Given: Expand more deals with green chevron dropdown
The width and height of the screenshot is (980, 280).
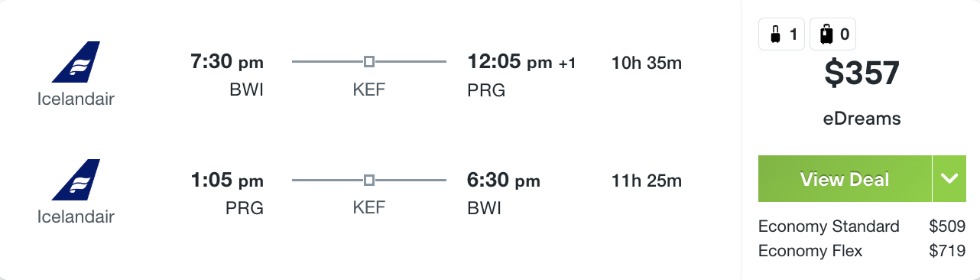Looking at the screenshot, I should 949,179.
